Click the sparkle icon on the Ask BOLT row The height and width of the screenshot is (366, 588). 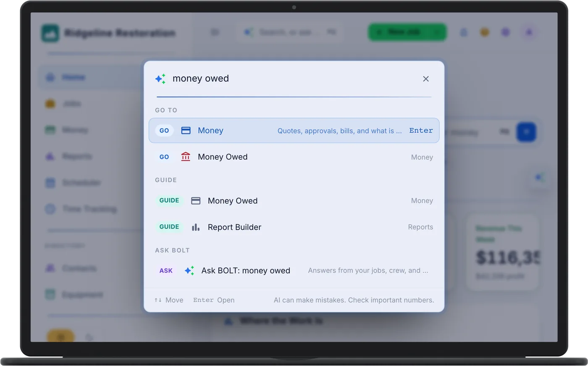point(189,271)
